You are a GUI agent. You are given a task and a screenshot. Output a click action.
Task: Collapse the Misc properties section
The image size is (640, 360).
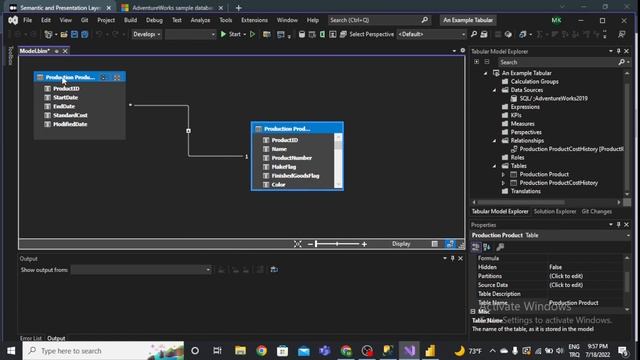[x=473, y=311]
